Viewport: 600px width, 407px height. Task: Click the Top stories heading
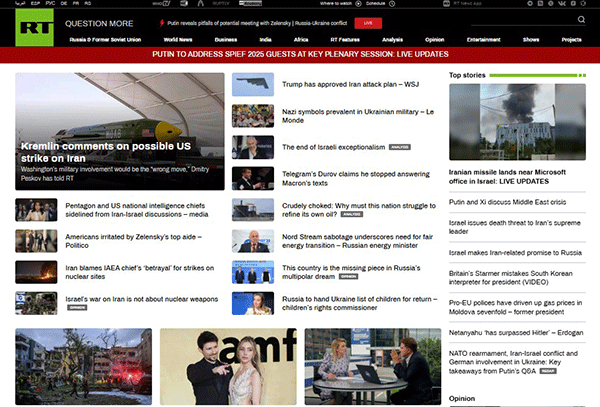[x=467, y=75]
